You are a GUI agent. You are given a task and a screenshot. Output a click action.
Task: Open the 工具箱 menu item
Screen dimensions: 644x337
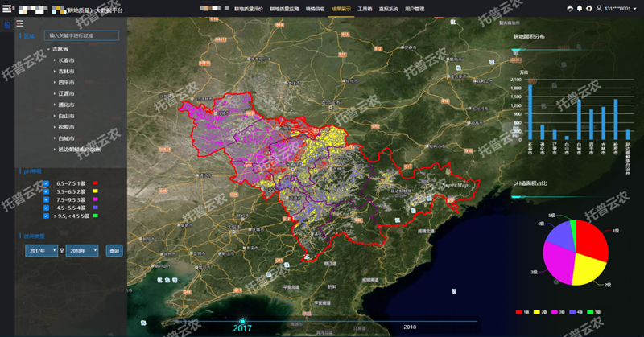pyautogui.click(x=364, y=8)
